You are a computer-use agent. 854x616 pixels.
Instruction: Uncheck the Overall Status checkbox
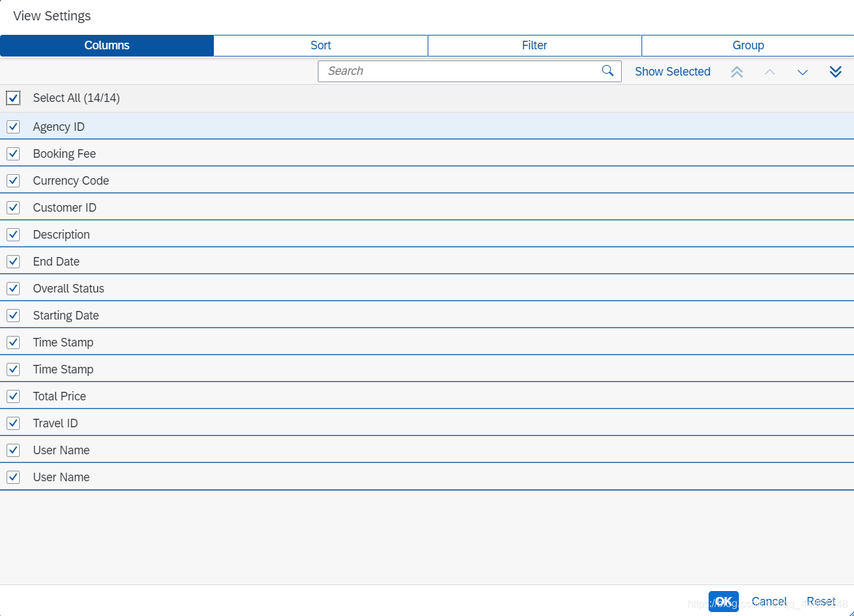pos(13,289)
